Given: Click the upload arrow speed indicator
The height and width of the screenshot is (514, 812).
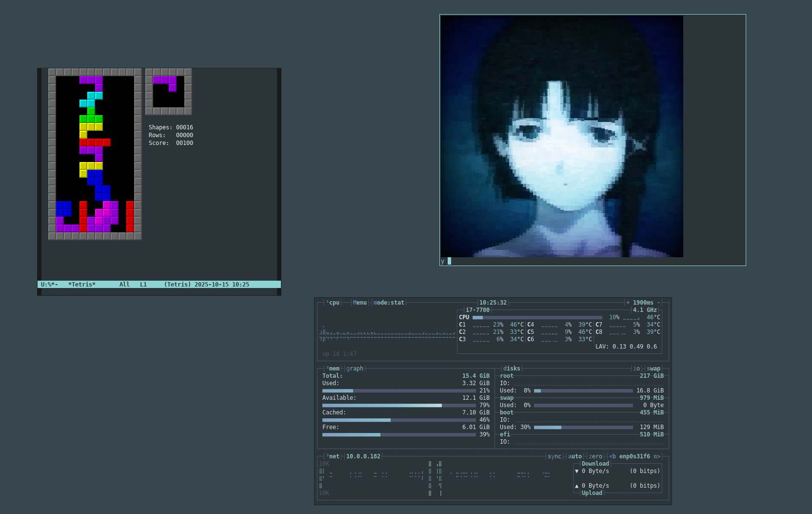Looking at the screenshot, I should [576, 486].
